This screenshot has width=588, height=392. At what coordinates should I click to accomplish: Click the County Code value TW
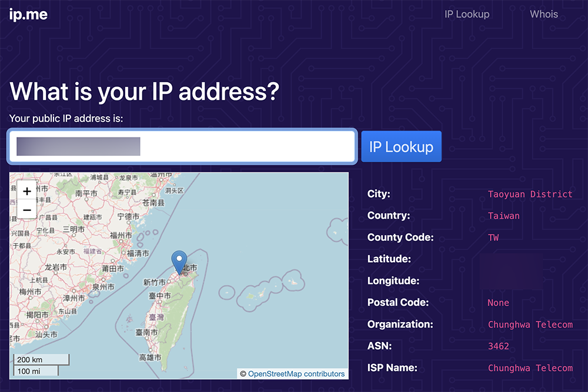[493, 237]
